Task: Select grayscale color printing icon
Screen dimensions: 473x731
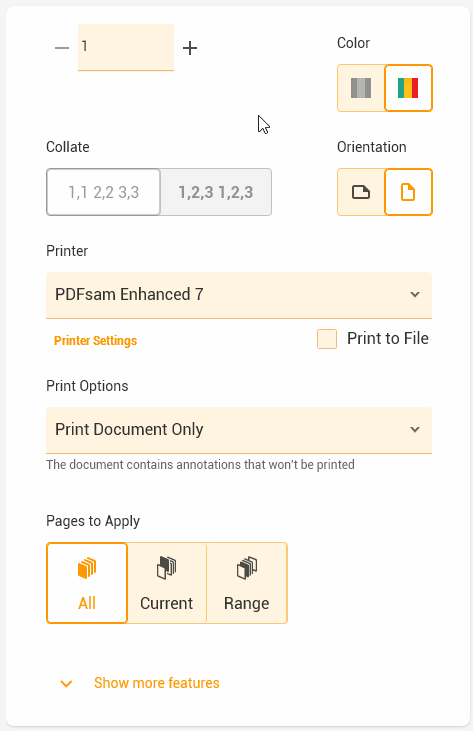Action: pos(361,88)
